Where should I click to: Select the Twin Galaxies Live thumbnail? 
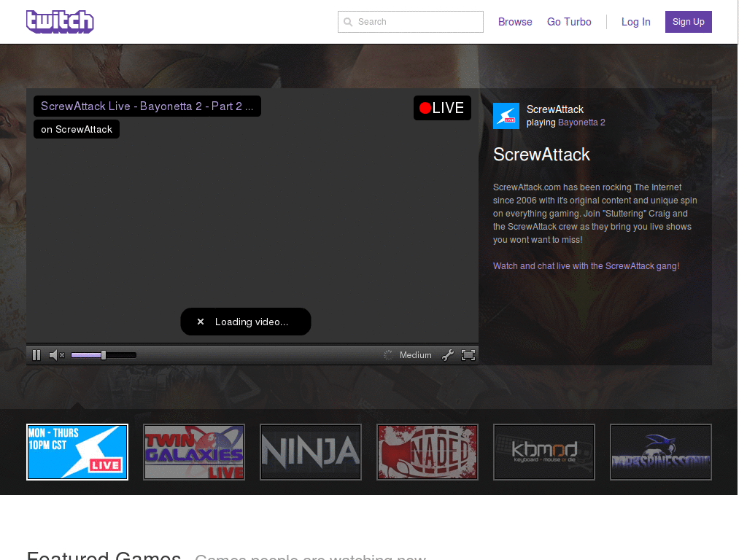point(194,452)
